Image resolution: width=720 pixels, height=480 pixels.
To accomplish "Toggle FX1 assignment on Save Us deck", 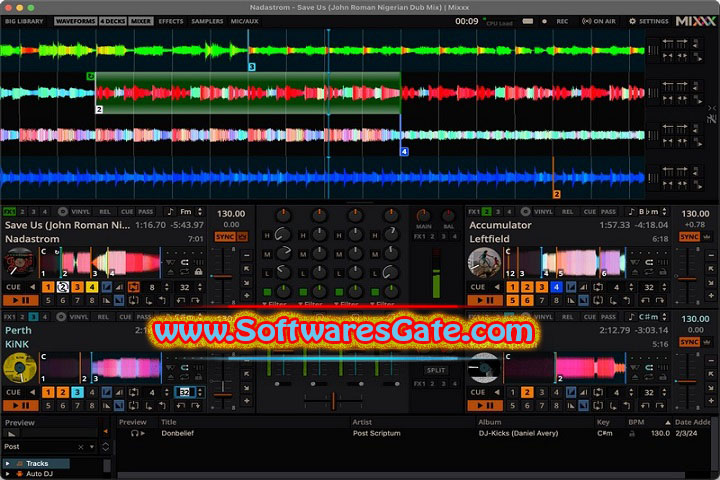I will point(9,211).
